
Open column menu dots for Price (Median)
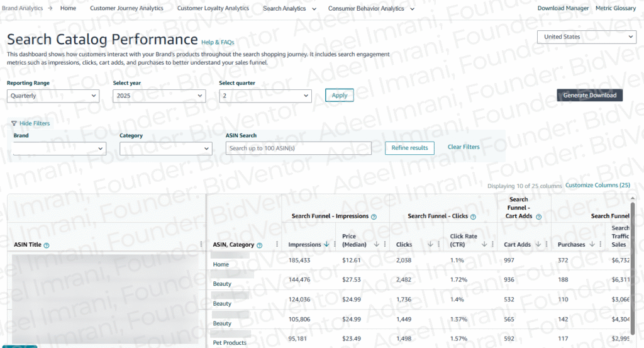[384, 244]
